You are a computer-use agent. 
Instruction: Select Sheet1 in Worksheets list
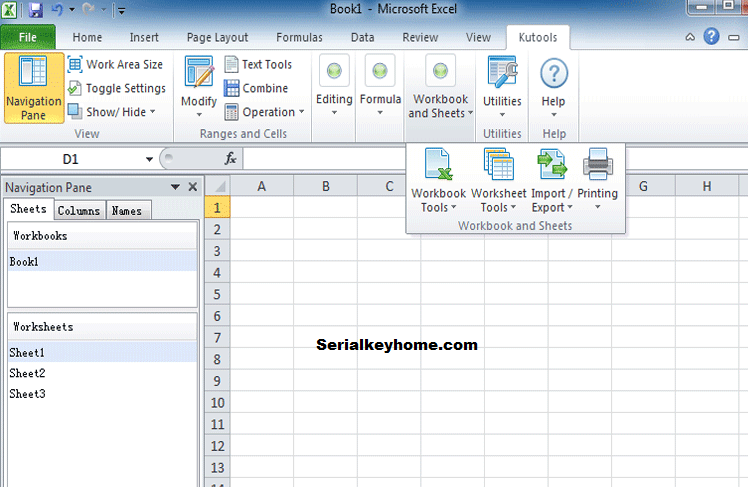pyautogui.click(x=102, y=352)
